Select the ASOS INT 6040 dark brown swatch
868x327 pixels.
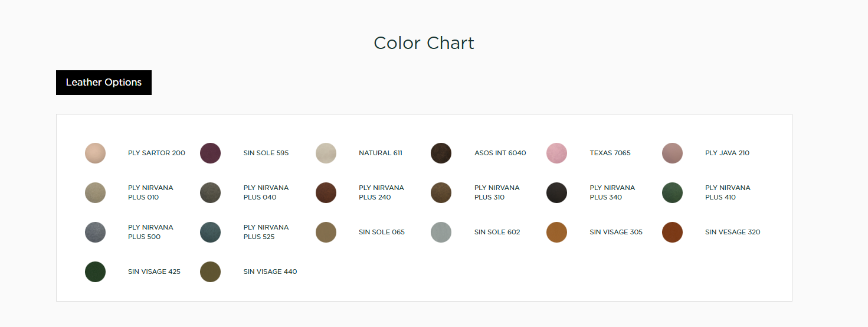coord(441,153)
